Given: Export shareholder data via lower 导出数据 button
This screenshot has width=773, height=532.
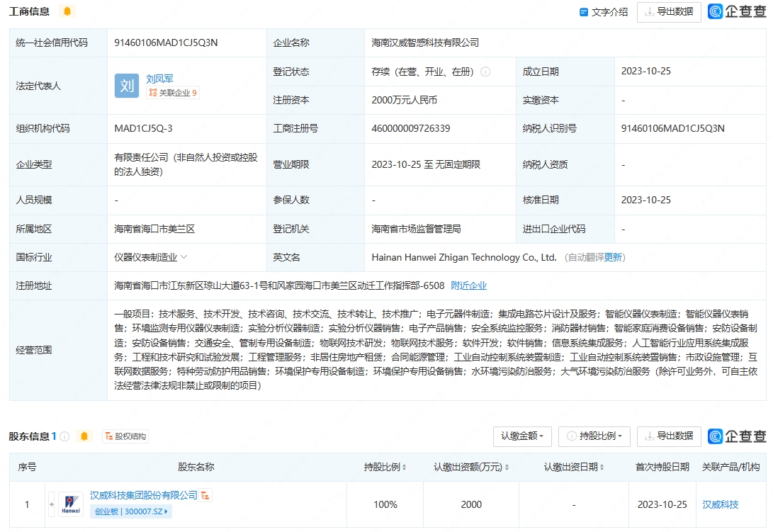Looking at the screenshot, I should 669,436.
